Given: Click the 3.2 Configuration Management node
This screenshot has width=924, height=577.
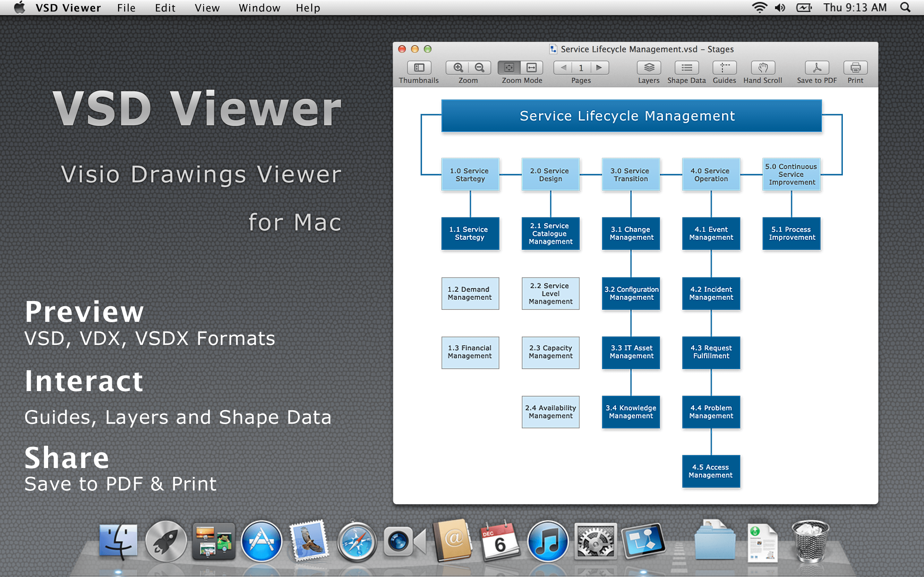Looking at the screenshot, I should click(x=630, y=295).
